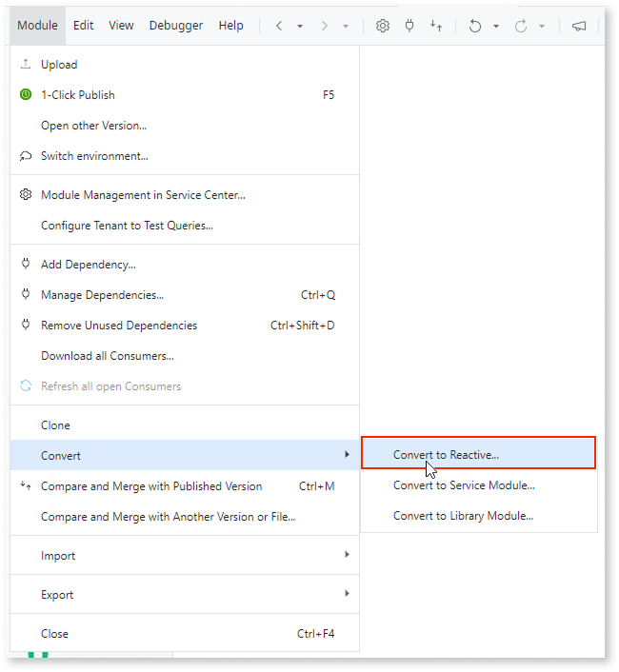This screenshot has width=619, height=672.
Task: Click the refresh icon beside Refresh all open Consumers
Action: pyautogui.click(x=26, y=385)
